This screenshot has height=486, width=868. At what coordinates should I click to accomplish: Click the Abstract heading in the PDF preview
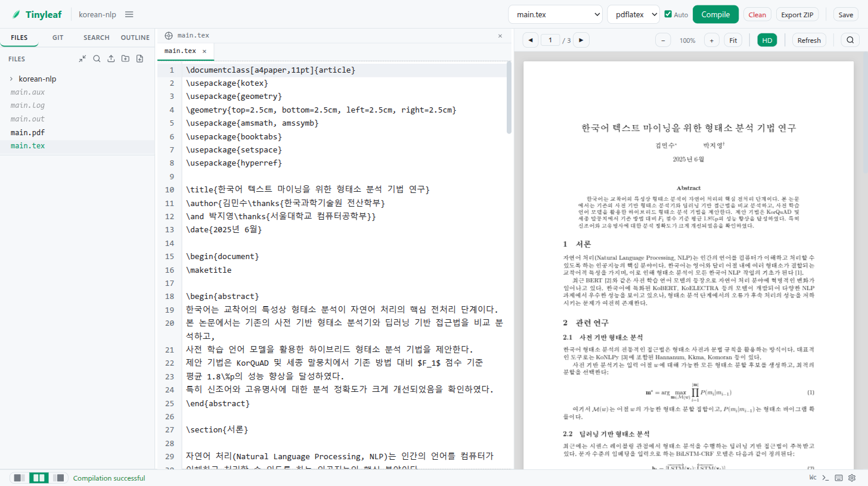689,188
